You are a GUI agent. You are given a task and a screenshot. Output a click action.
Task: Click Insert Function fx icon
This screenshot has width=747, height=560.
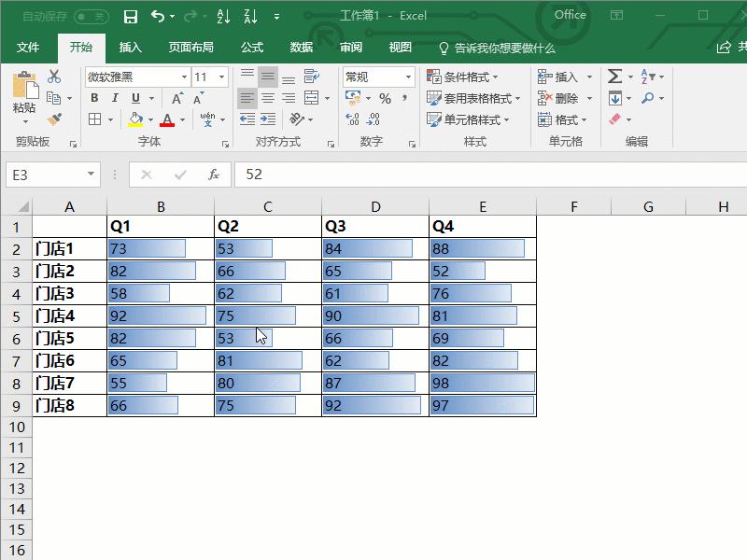pos(214,175)
